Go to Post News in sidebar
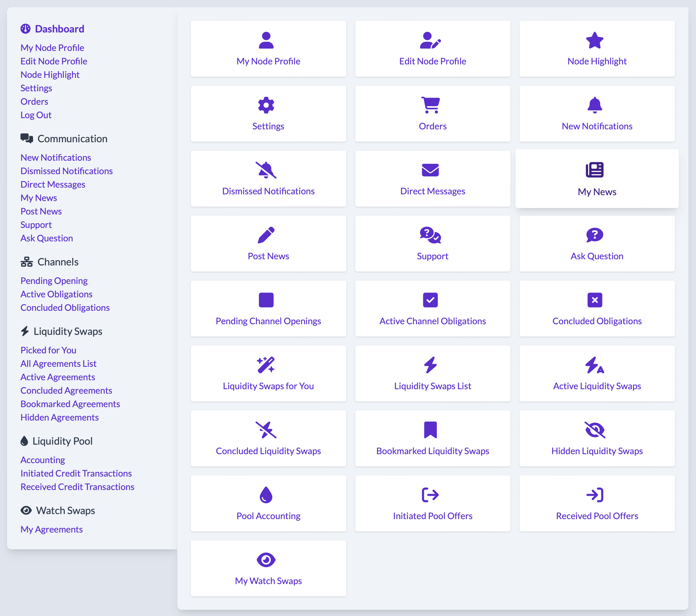 click(x=41, y=211)
